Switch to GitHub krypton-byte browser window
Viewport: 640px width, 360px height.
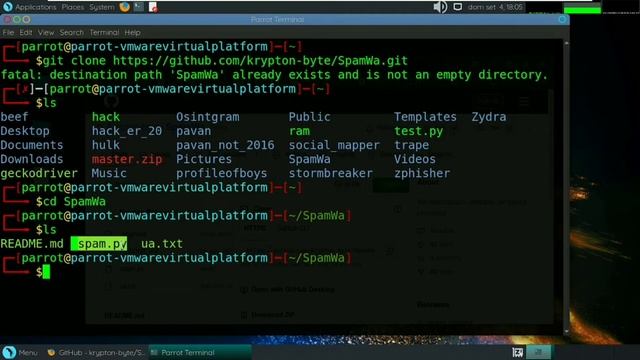tap(96, 352)
